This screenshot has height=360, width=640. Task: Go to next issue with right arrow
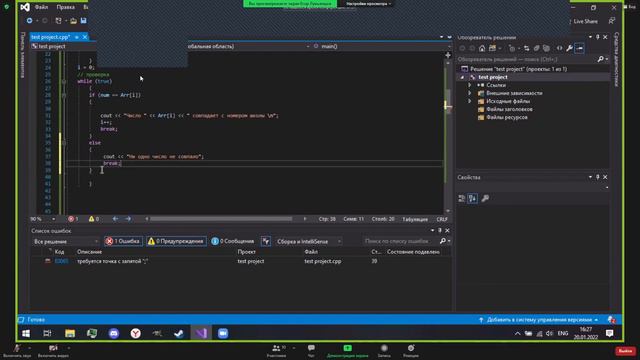click(x=128, y=219)
